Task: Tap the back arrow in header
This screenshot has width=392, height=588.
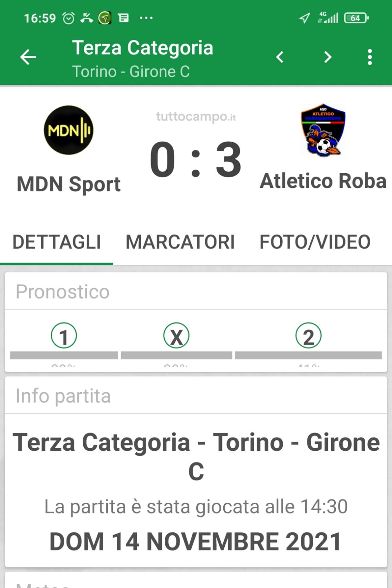Action: pos(28,57)
